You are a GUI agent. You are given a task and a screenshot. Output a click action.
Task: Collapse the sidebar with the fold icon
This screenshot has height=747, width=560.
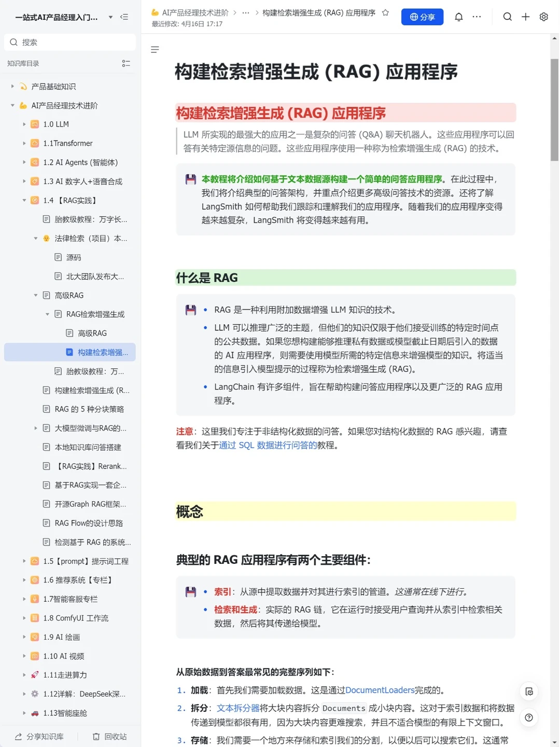[124, 17]
